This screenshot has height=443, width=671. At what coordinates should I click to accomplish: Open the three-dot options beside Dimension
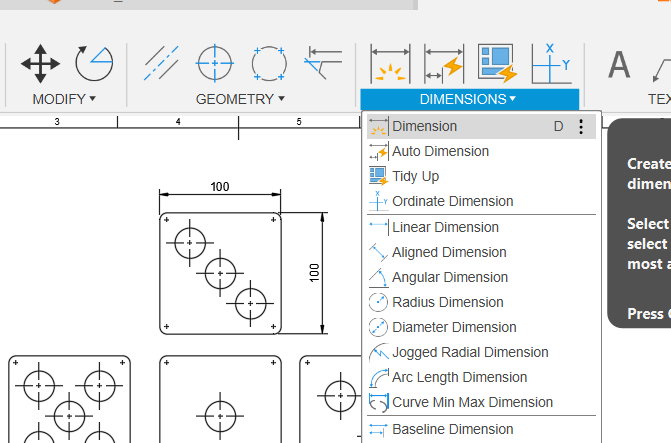[x=581, y=127]
